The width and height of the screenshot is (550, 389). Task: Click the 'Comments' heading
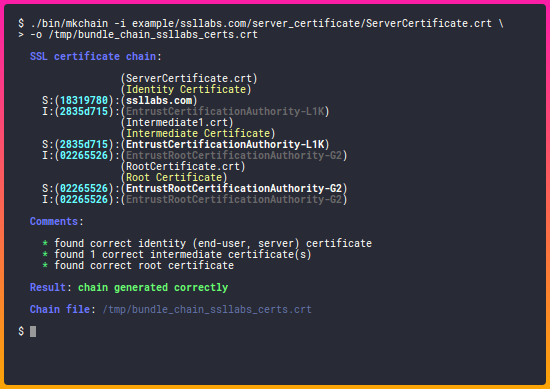click(x=54, y=221)
